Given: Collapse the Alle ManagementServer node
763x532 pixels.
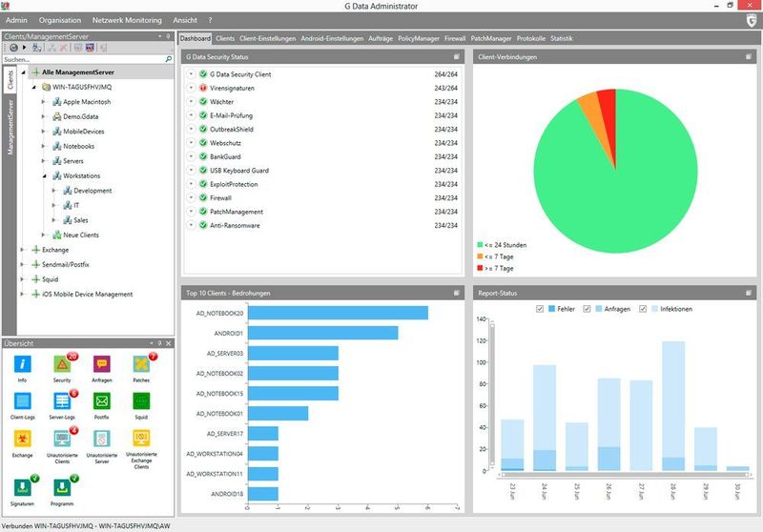Looking at the screenshot, I should click(x=23, y=72).
